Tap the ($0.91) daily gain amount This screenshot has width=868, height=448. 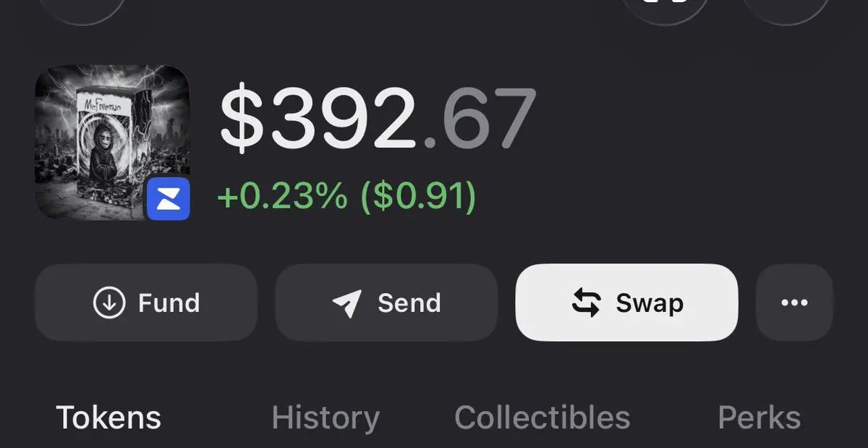tap(420, 196)
